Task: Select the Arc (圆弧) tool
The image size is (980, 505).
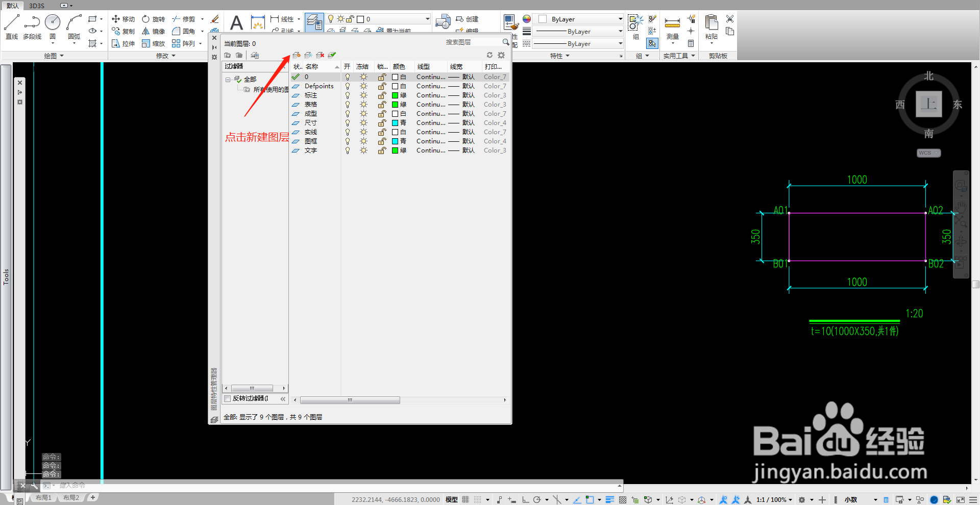Action: [74, 27]
